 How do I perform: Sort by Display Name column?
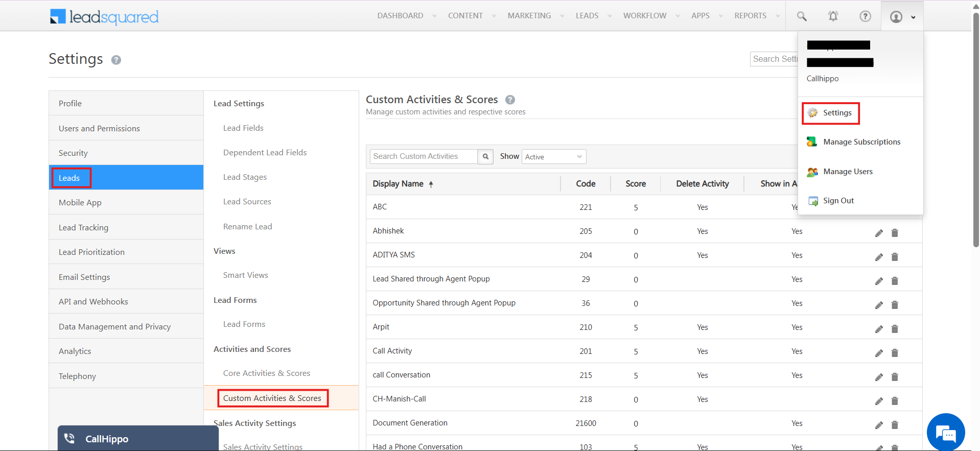[x=403, y=184]
